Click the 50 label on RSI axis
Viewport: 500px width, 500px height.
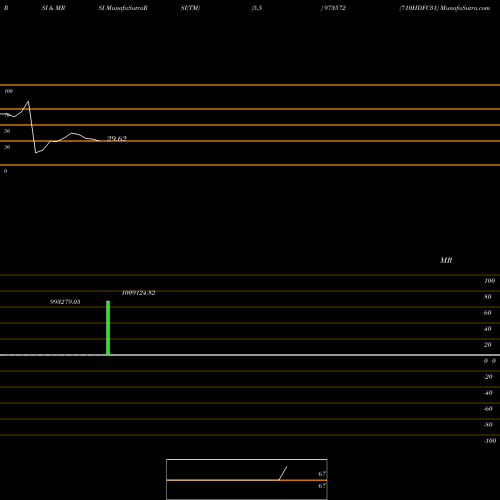coord(7,131)
